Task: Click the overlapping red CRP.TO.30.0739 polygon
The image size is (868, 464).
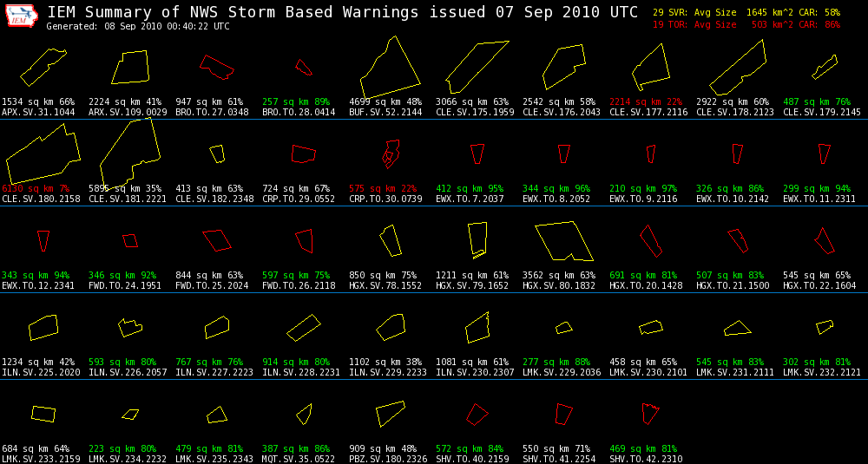Action: point(391,154)
